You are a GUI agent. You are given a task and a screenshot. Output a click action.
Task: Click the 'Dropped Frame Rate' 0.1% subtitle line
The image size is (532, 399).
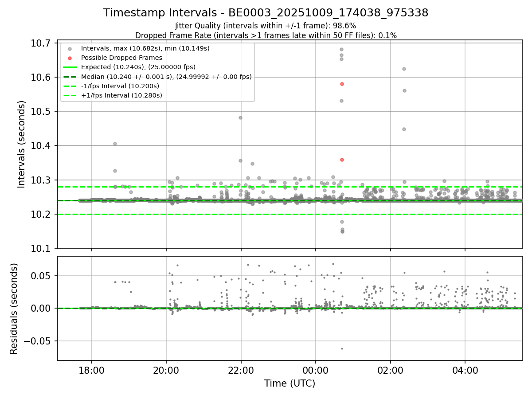tap(266, 35)
